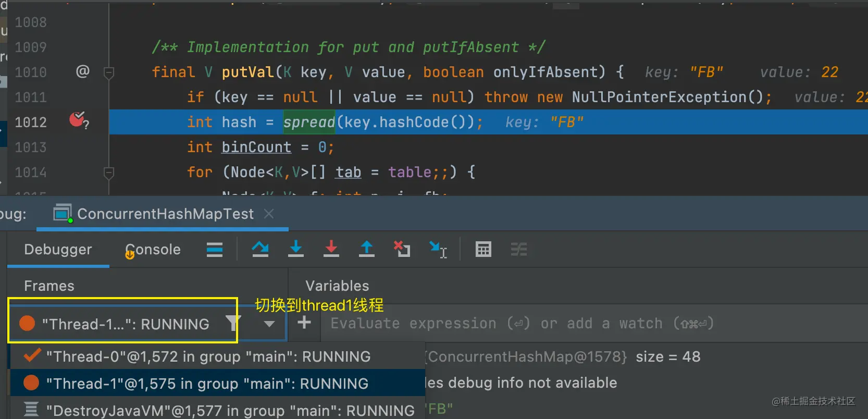Open thread selector dropdown arrow
The width and height of the screenshot is (868, 419).
(x=269, y=324)
